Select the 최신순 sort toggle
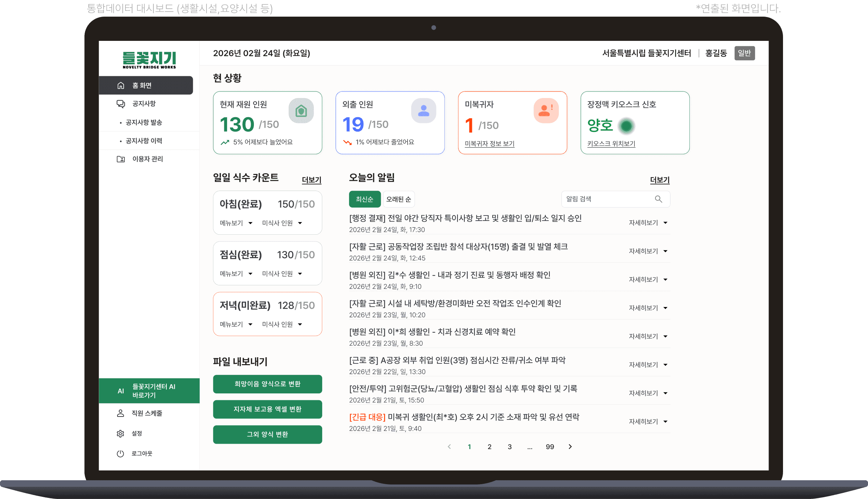 [364, 199]
